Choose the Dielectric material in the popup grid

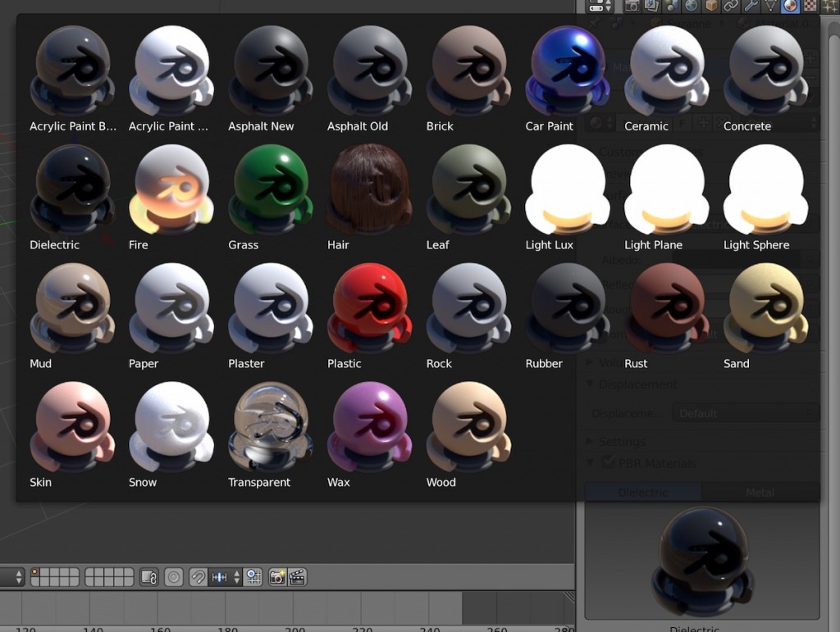pos(73,198)
